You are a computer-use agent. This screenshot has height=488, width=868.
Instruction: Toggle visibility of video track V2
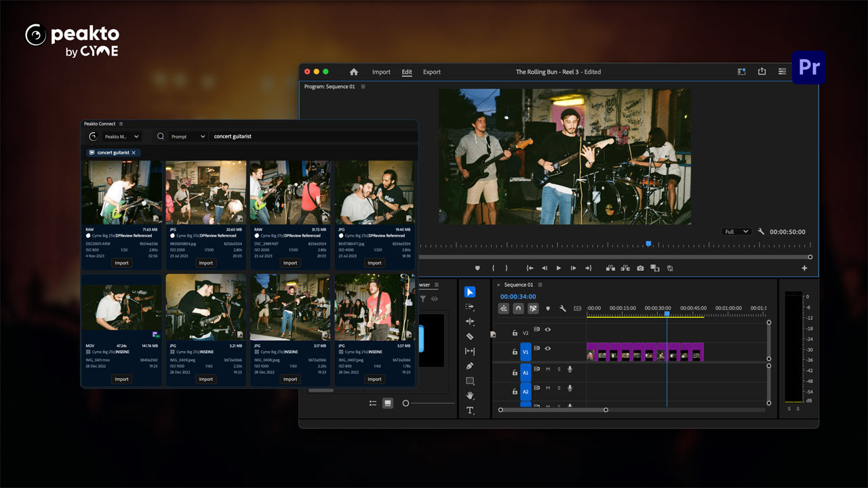coord(547,330)
